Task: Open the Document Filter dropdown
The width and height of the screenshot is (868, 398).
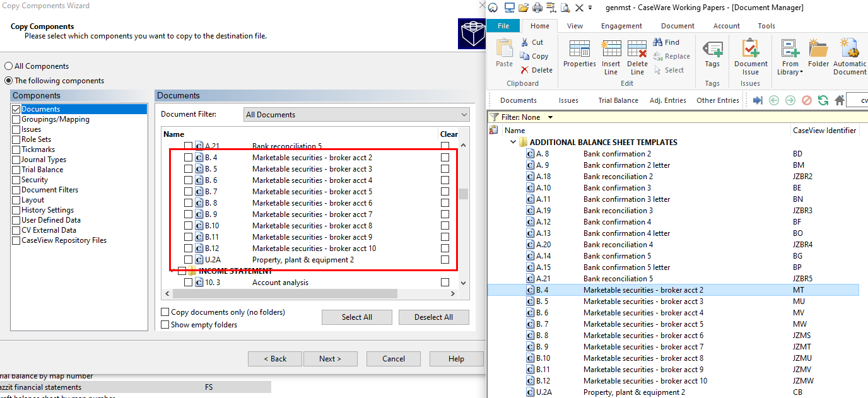Action: [x=356, y=115]
